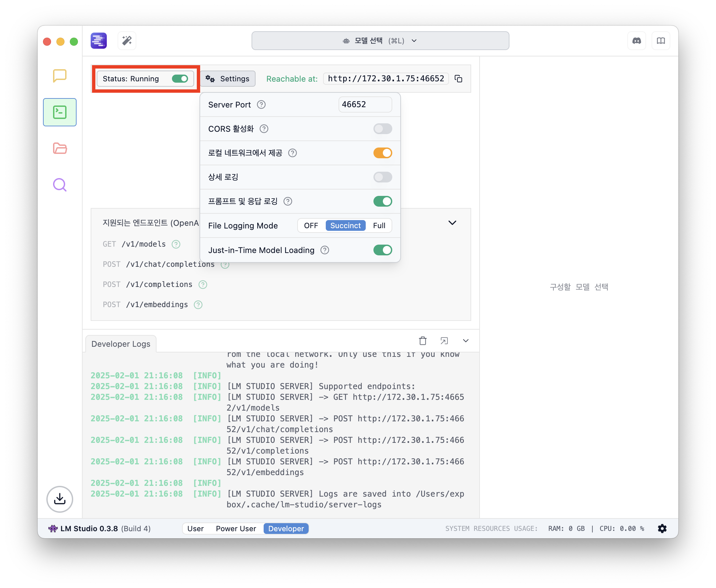Viewport: 716px width, 588px height.
Task: Click the server Settings button
Action: click(228, 79)
